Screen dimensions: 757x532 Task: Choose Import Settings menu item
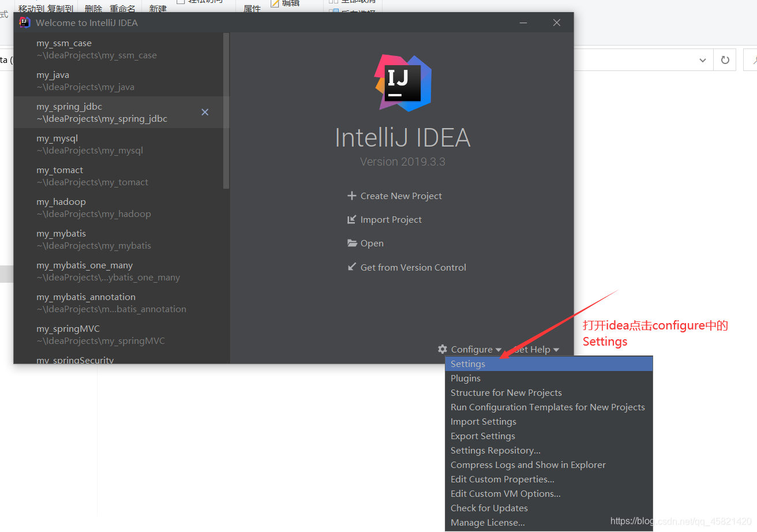[x=549, y=421]
